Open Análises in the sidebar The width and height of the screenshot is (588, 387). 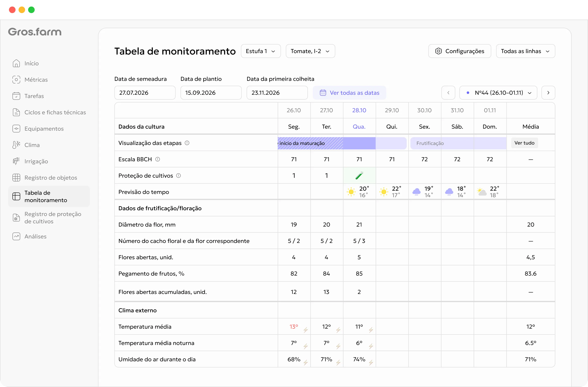49,236
